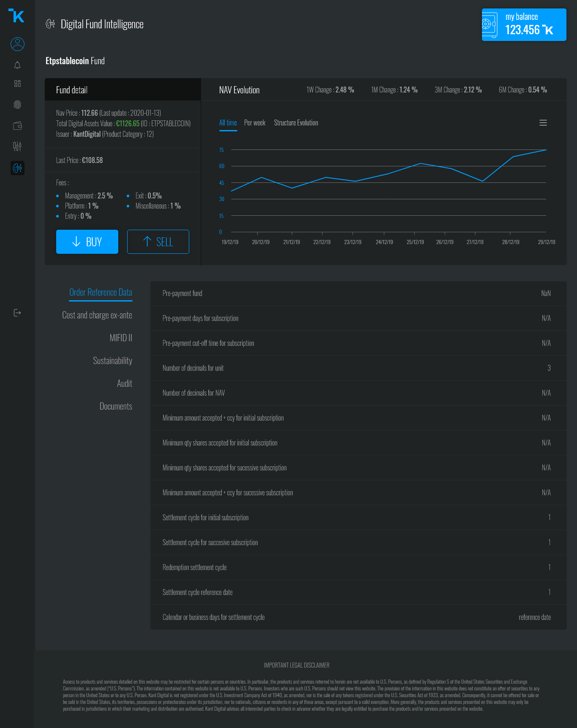The image size is (577, 728).
Task: Click the Etpstablecoin Fund title
Action: [75, 61]
